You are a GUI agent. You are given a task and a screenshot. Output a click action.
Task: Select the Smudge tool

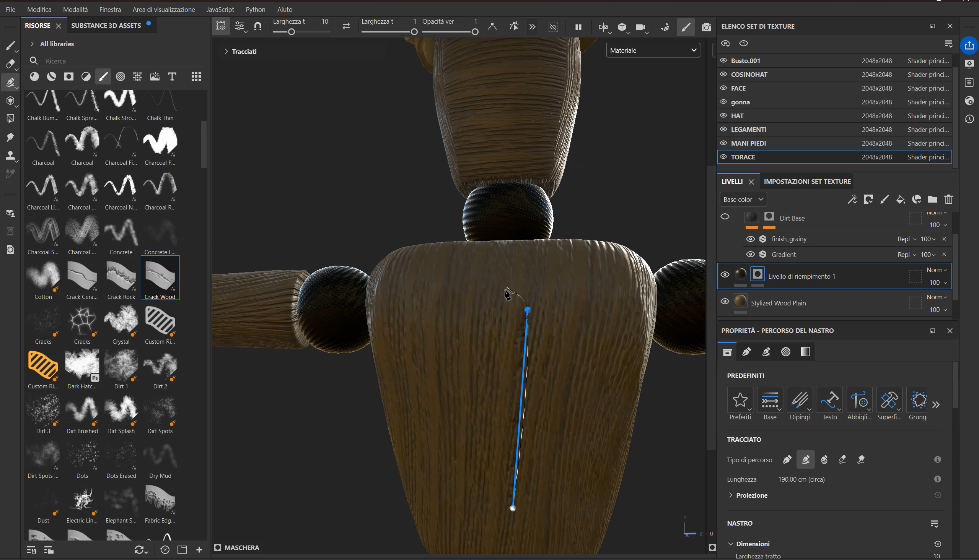coord(10,137)
